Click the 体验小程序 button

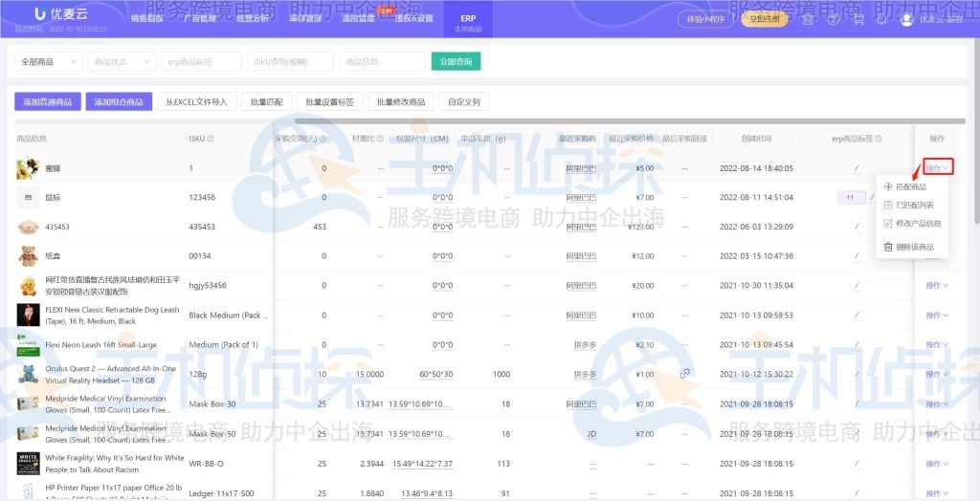tap(705, 19)
